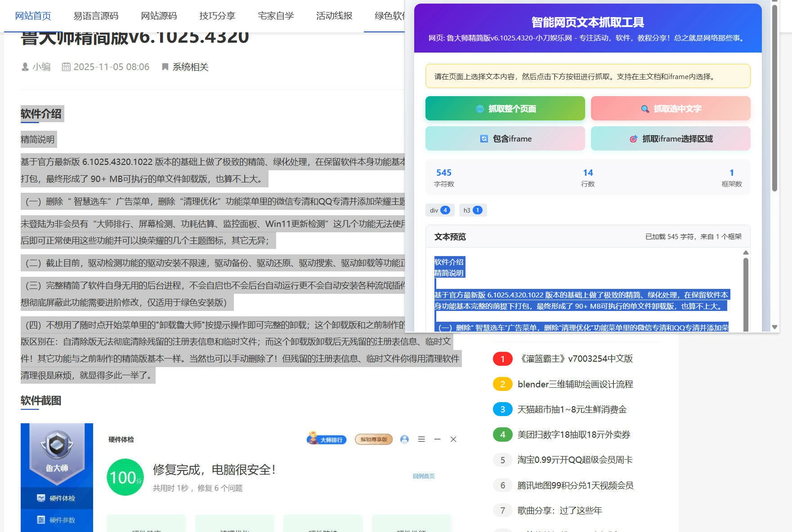The width and height of the screenshot is (792, 532).
Task: Toggle the h3 tag filter chip
Action: click(x=472, y=210)
